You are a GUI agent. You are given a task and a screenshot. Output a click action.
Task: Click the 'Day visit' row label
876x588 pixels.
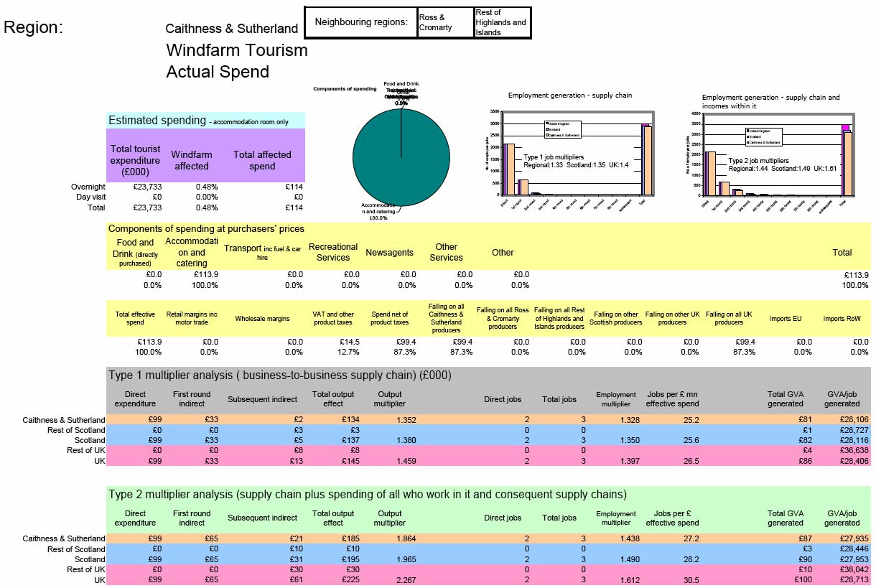pos(90,197)
